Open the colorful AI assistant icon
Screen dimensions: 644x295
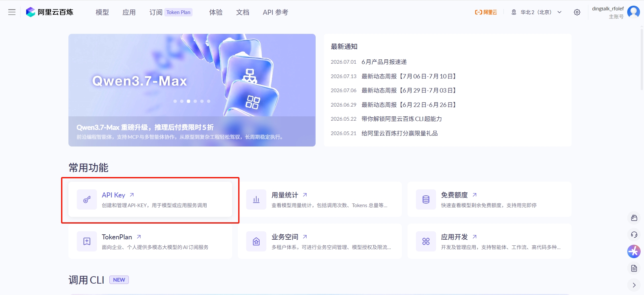point(634,251)
